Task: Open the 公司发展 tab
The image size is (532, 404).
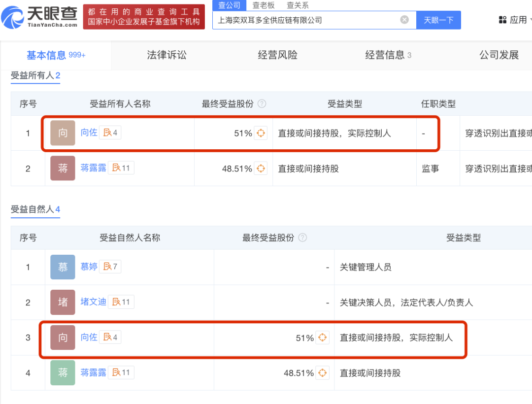Action: (x=499, y=55)
